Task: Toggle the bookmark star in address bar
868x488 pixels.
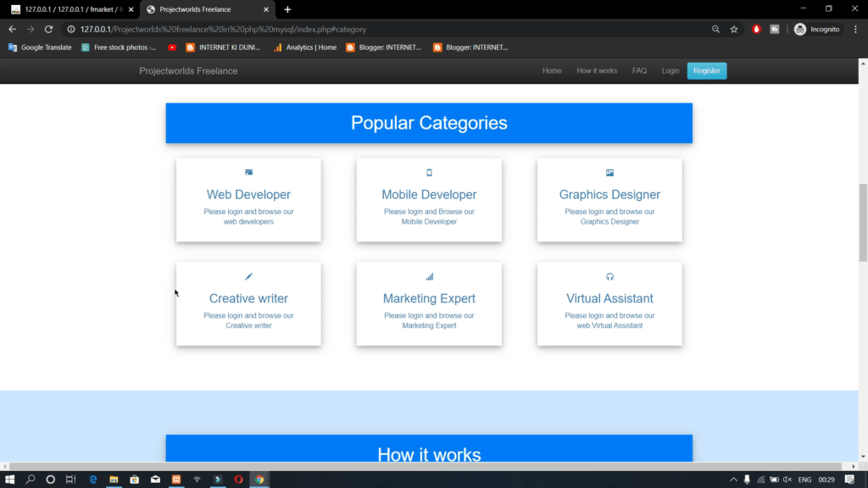Action: coord(733,28)
